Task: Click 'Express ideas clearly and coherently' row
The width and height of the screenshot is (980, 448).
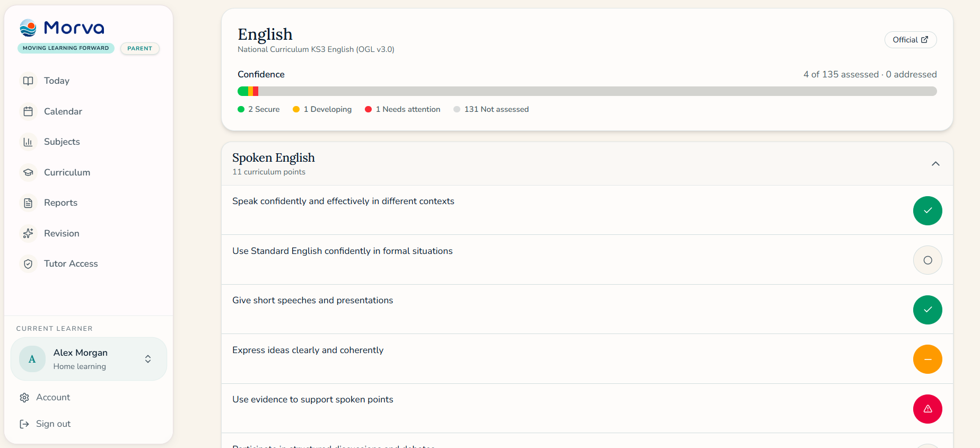Action: pos(587,359)
